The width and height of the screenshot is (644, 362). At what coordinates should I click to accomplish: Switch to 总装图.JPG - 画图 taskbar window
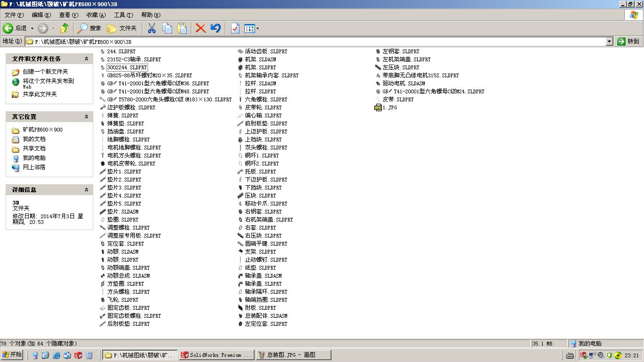293,355
